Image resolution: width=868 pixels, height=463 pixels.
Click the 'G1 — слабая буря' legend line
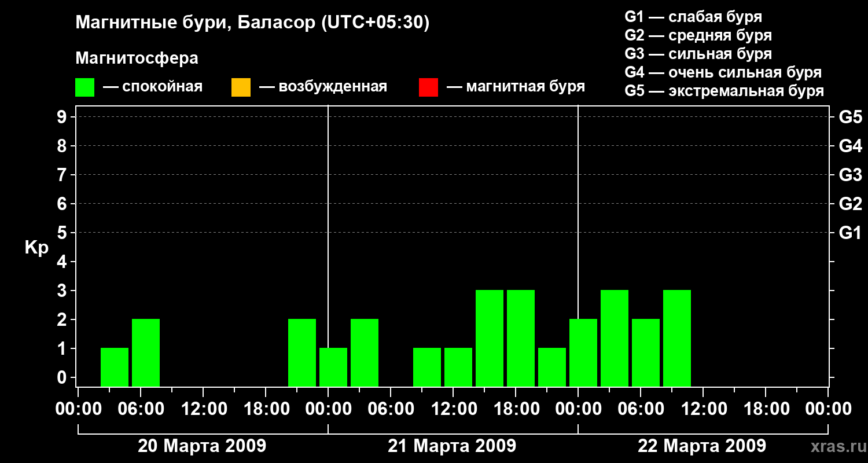[693, 16]
